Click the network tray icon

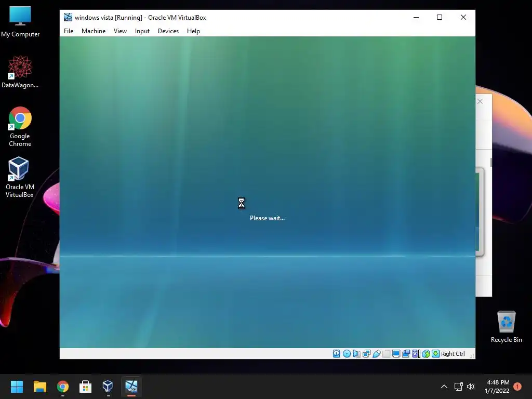tap(458, 387)
